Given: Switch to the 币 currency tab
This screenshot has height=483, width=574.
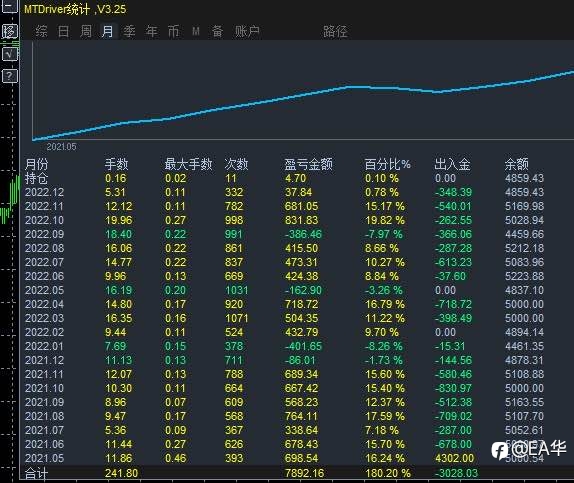Looking at the screenshot, I should [x=174, y=31].
